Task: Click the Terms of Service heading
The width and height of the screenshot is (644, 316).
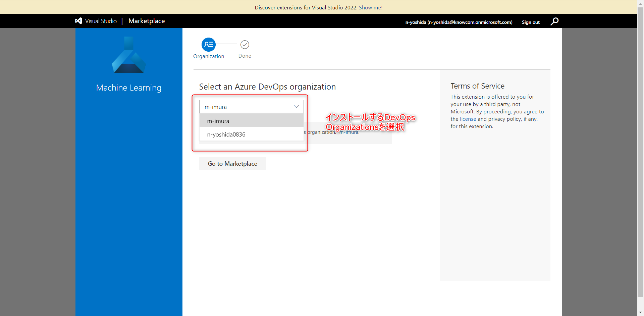Action: tap(477, 86)
